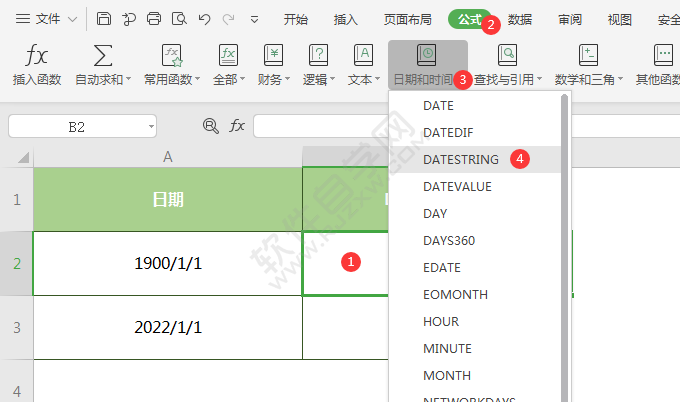
Task: Click the 插入函数 fx button
Action: click(37, 64)
